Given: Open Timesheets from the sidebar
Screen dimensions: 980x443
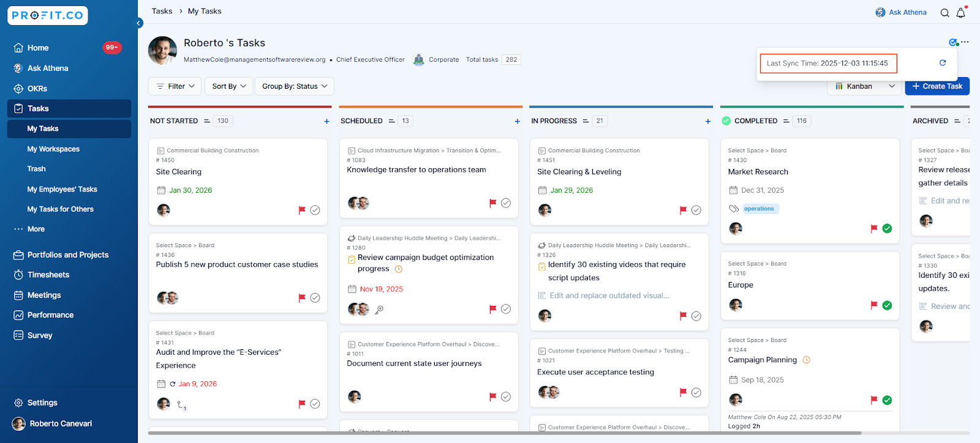Looking at the screenshot, I should [x=48, y=275].
